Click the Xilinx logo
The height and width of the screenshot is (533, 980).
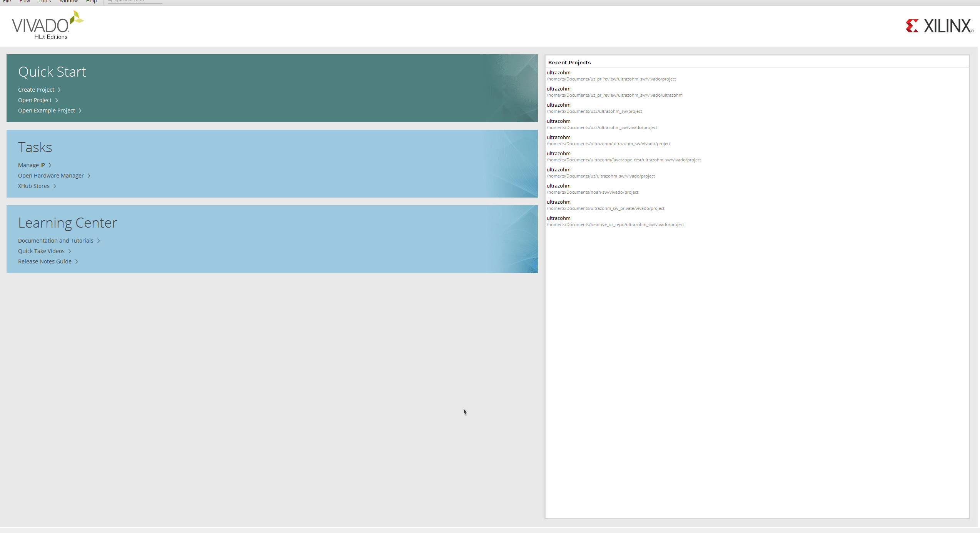(x=939, y=25)
